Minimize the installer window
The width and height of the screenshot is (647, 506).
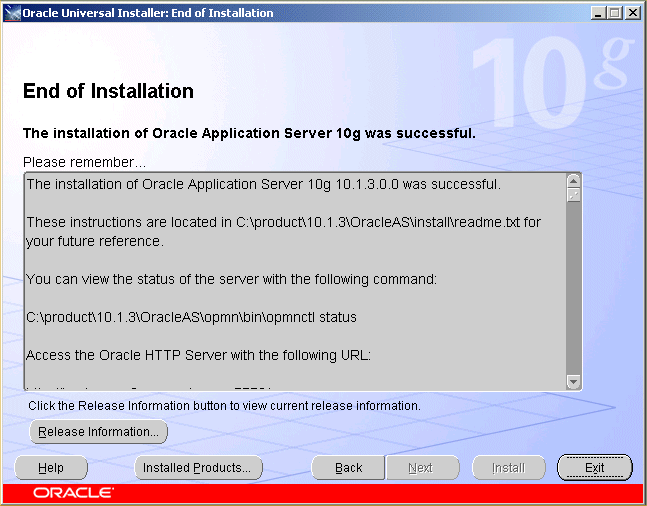[x=597, y=13]
